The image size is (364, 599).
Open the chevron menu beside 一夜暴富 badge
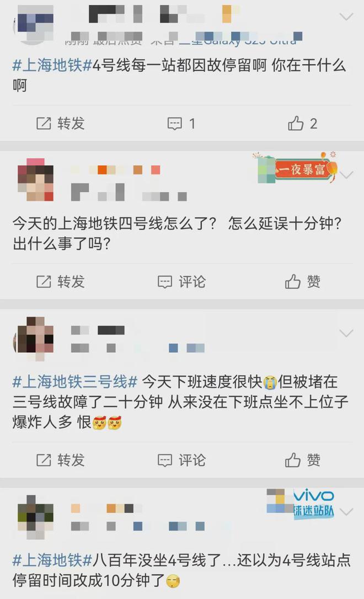point(346,175)
